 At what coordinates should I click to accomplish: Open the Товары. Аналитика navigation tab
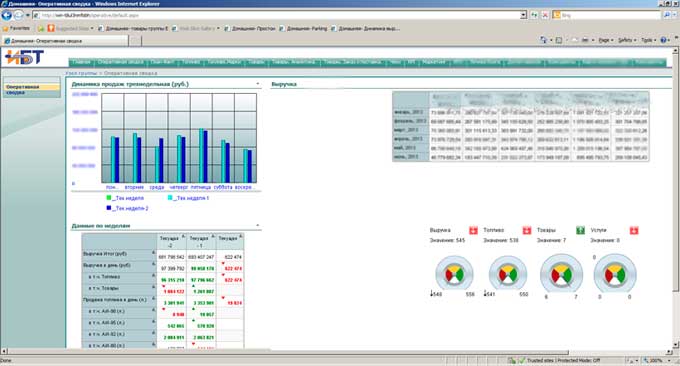(x=293, y=62)
